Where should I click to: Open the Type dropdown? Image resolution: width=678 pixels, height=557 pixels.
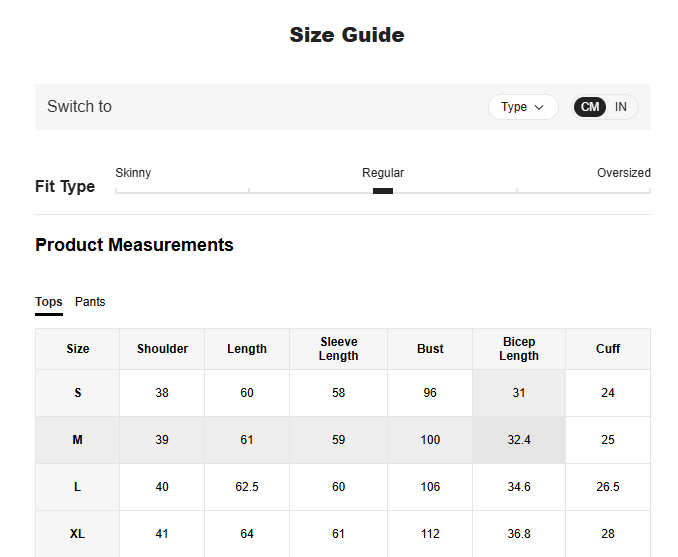tap(523, 107)
